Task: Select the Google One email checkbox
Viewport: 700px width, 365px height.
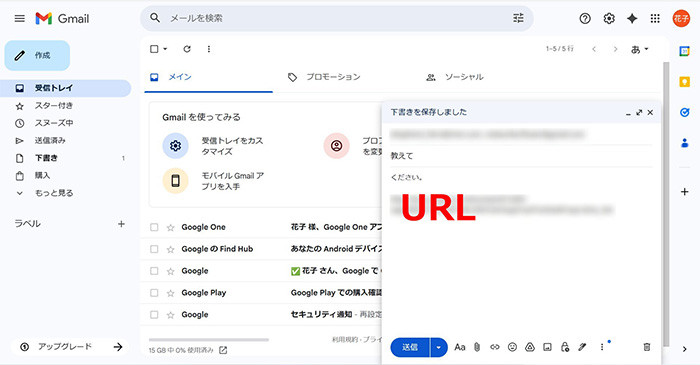Action: point(154,227)
